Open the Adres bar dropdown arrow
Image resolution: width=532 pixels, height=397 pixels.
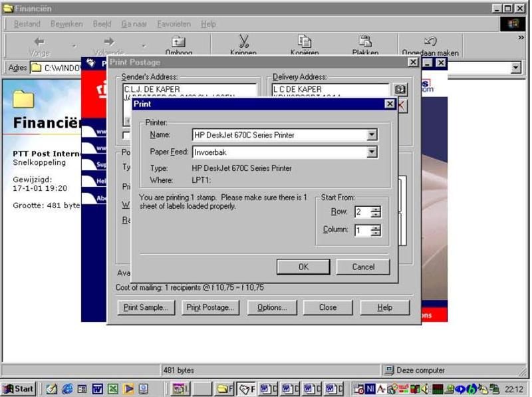click(x=516, y=68)
